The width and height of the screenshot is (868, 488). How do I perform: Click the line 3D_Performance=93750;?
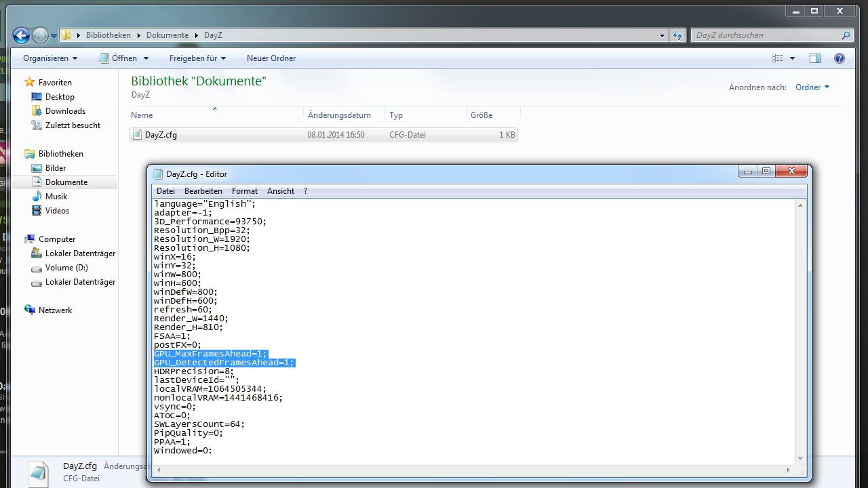[x=210, y=222]
